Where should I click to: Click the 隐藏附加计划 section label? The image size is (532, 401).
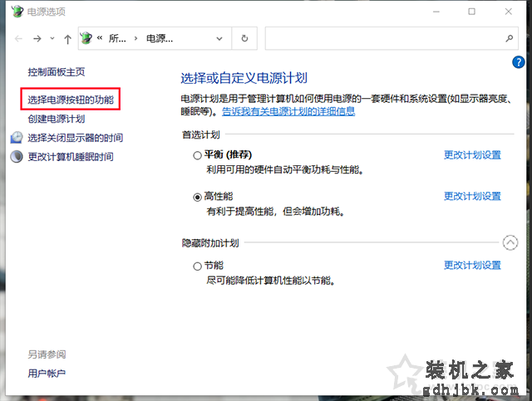click(210, 243)
